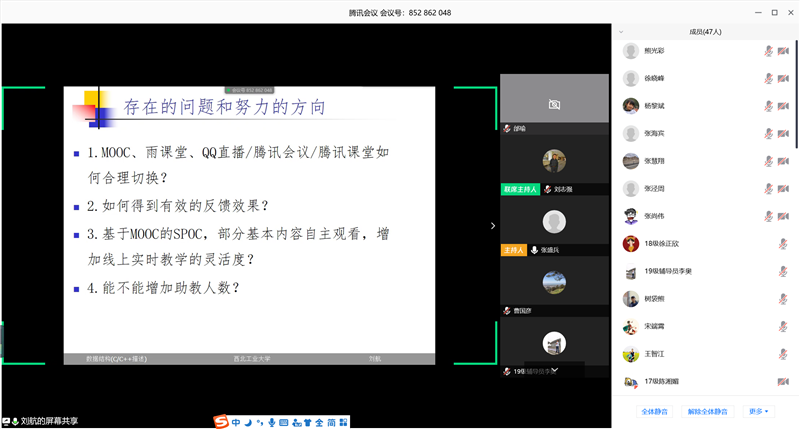
Task: Click 张泾周's muted microphone icon
Action: pos(768,189)
